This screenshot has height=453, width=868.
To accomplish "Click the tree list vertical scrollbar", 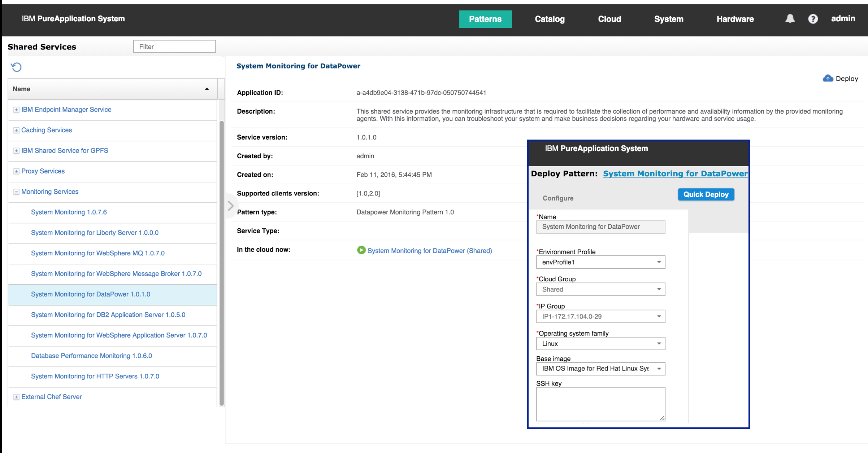I will tap(222, 263).
